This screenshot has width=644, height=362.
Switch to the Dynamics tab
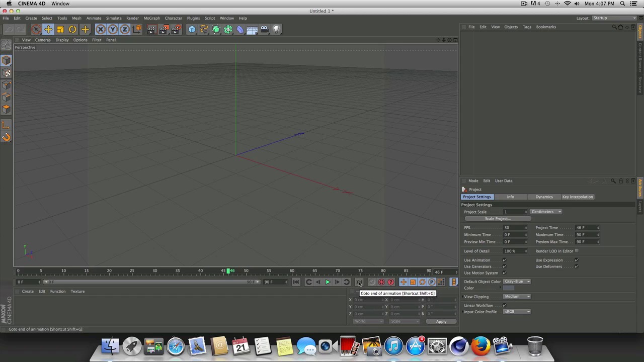(544, 197)
